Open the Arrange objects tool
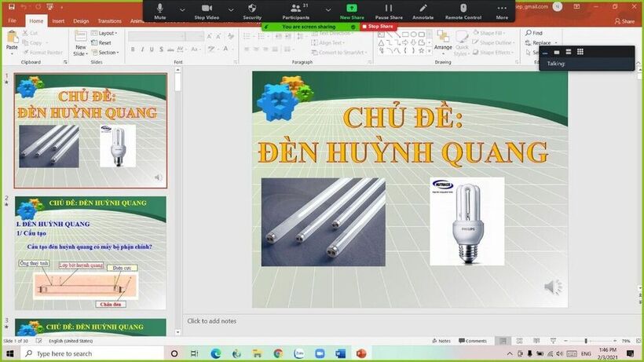Viewport: 644px width, 362px height. click(x=443, y=40)
